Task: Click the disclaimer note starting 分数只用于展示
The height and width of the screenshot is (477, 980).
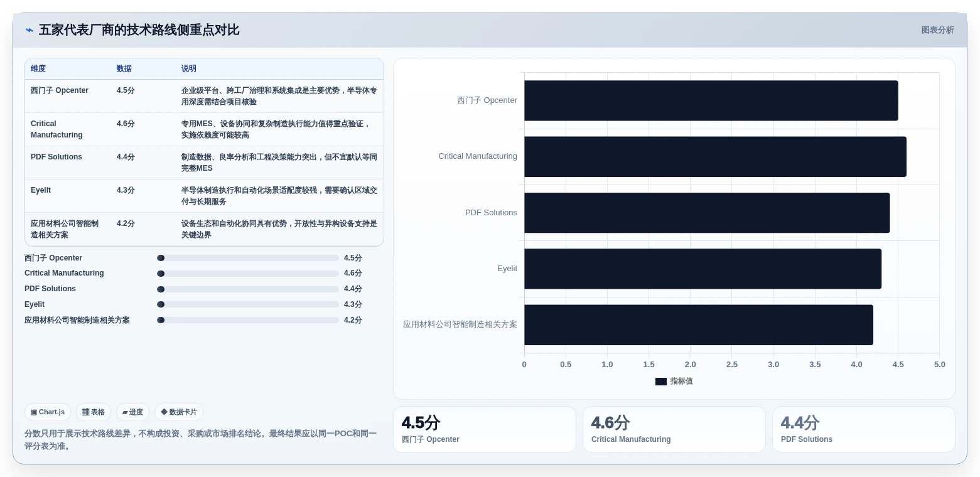Action: click(201, 440)
